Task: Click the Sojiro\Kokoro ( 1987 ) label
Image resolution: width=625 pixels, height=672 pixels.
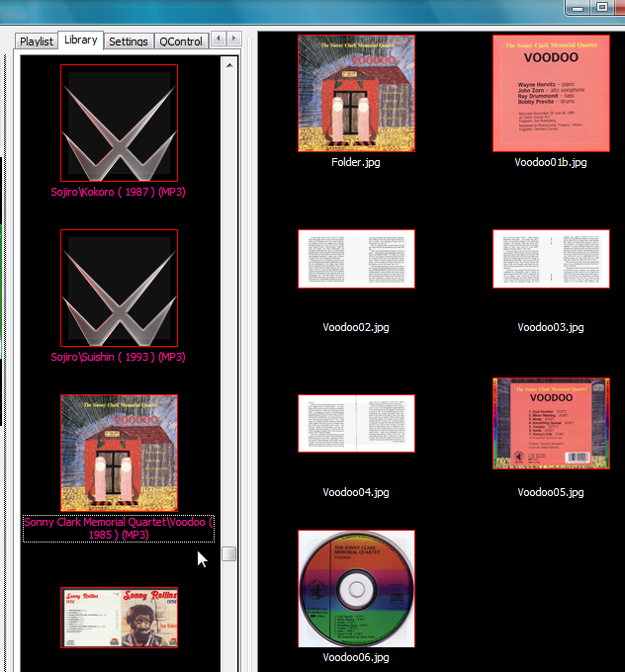Action: 118,192
